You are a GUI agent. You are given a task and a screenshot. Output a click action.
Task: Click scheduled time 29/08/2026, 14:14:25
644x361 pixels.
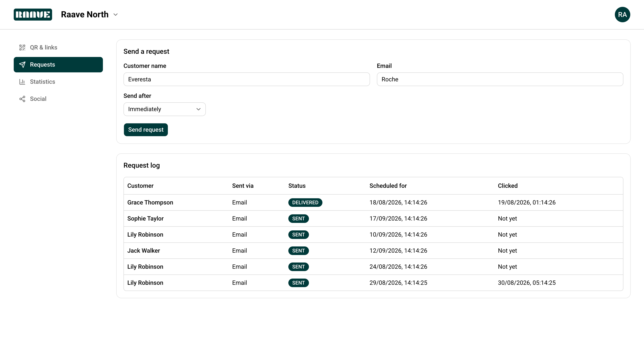[398, 283]
